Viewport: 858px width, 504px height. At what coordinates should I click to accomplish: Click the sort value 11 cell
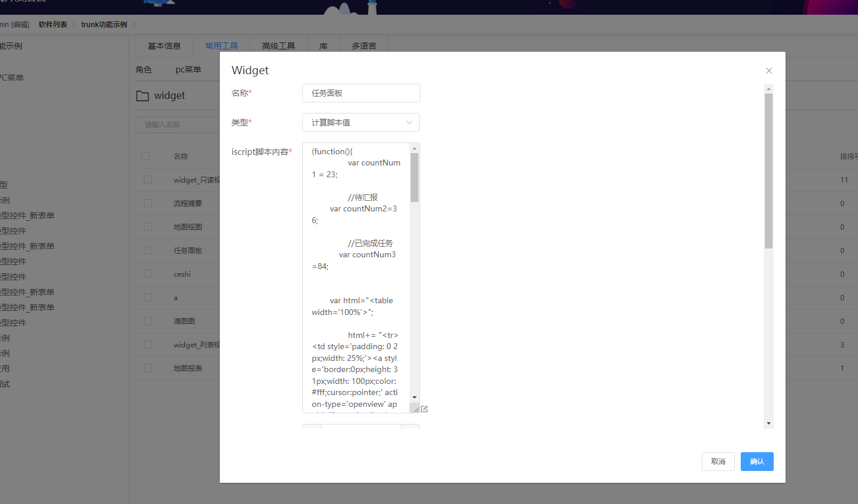point(844,180)
